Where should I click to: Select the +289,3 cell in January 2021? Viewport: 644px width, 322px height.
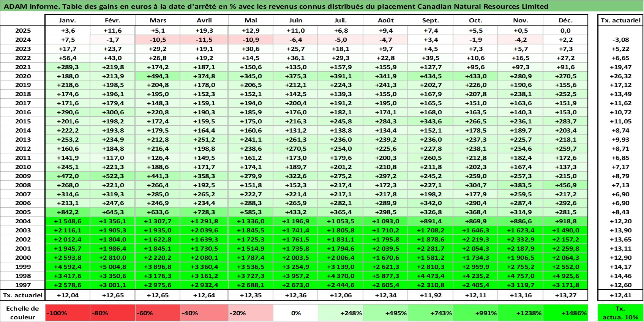[68, 67]
